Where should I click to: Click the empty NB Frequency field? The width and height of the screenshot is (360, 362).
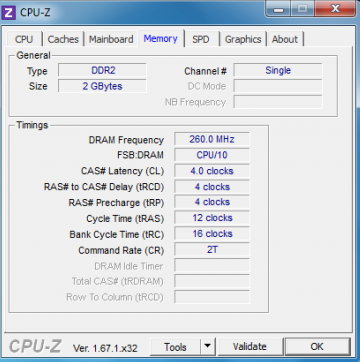pyautogui.click(x=278, y=102)
